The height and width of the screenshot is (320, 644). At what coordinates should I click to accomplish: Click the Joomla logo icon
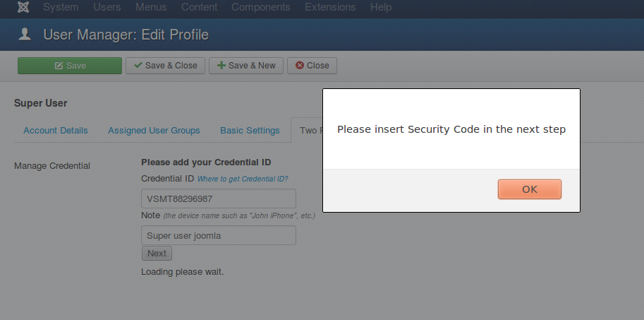pyautogui.click(x=23, y=7)
